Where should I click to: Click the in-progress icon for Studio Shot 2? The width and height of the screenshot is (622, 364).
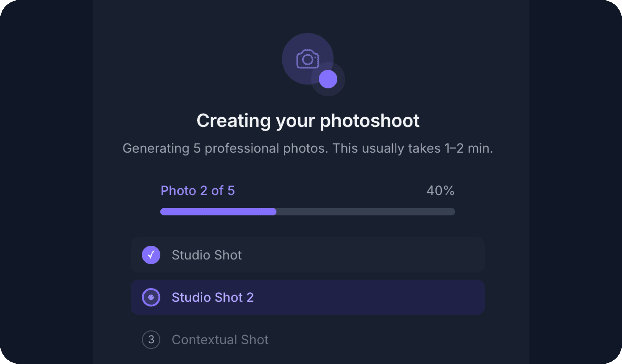click(151, 297)
